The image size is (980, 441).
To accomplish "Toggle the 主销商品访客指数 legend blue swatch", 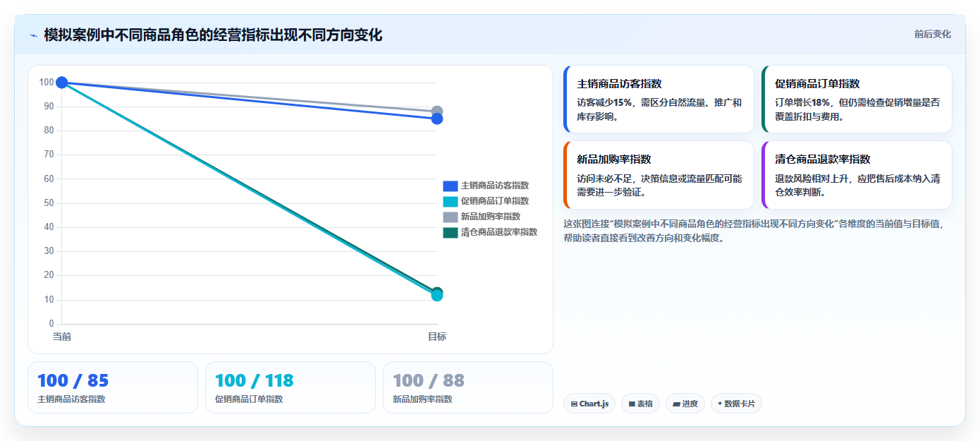I will coord(451,186).
